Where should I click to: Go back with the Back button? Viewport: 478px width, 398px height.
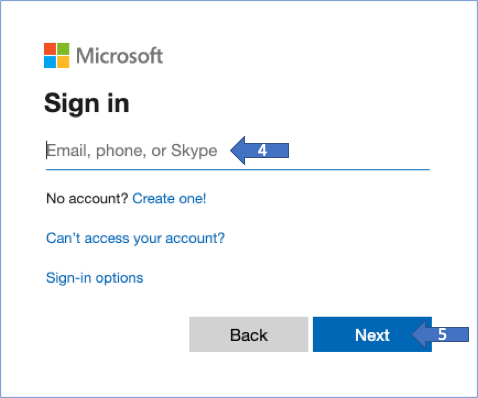[x=248, y=334]
